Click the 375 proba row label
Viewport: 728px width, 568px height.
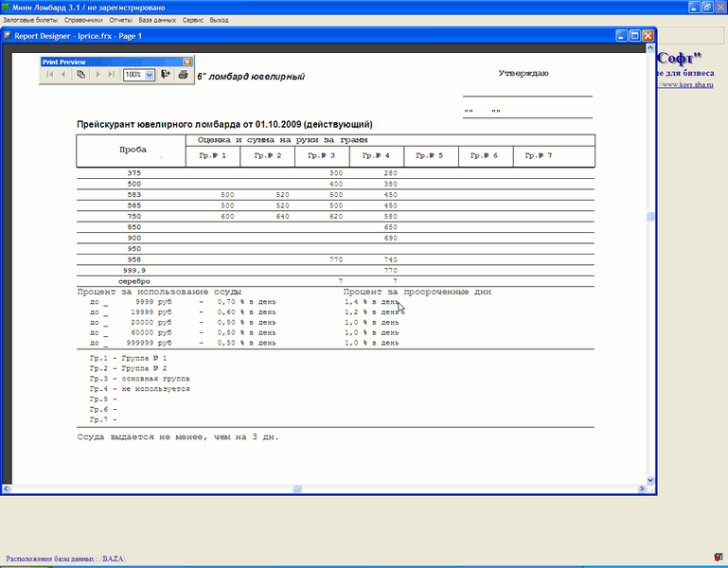click(x=134, y=173)
